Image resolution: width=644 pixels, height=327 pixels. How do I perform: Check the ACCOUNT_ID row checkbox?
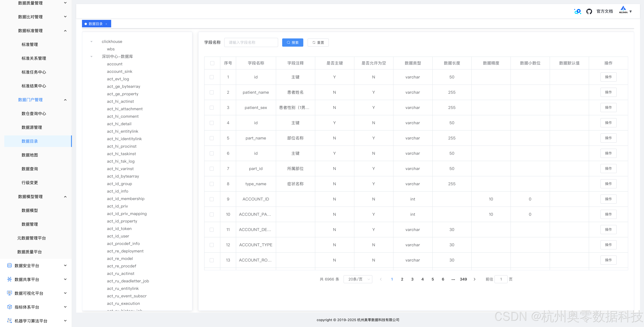(x=212, y=199)
